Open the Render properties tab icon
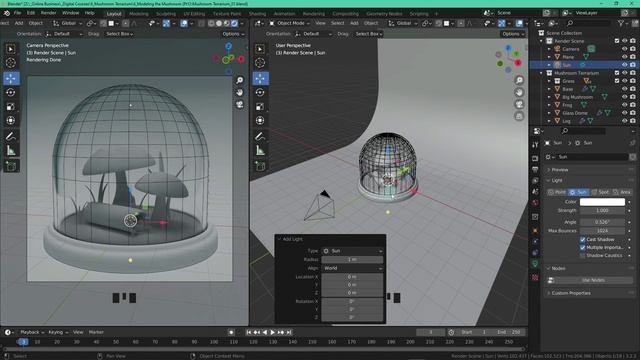This screenshot has height=360, width=640. tap(535, 158)
